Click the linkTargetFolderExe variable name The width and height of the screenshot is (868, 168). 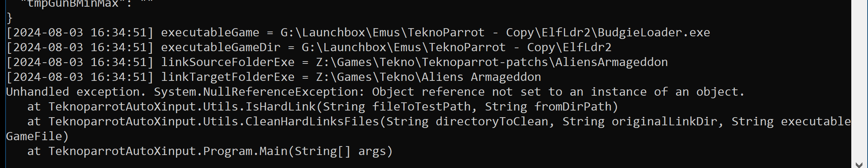click(228, 77)
